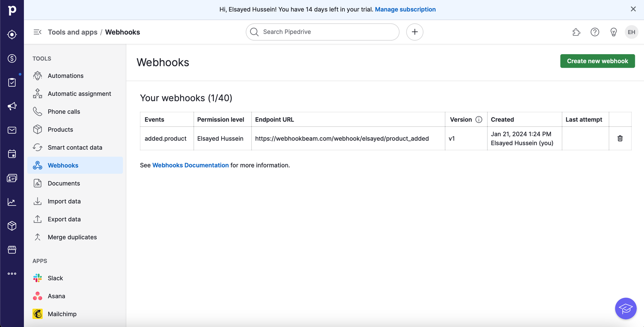This screenshot has width=644, height=327.
Task: Open the EH account avatar menu
Action: (631, 32)
